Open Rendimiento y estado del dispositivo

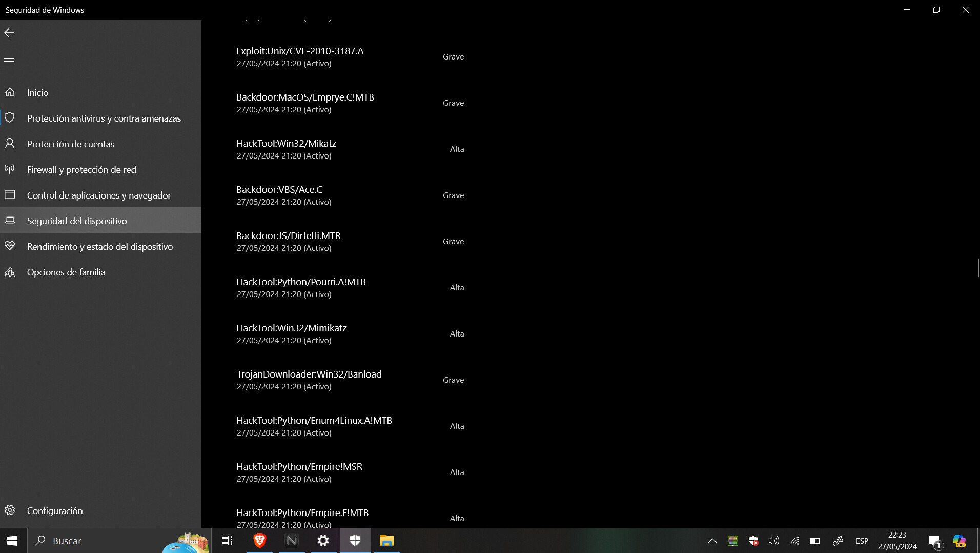[100, 246]
